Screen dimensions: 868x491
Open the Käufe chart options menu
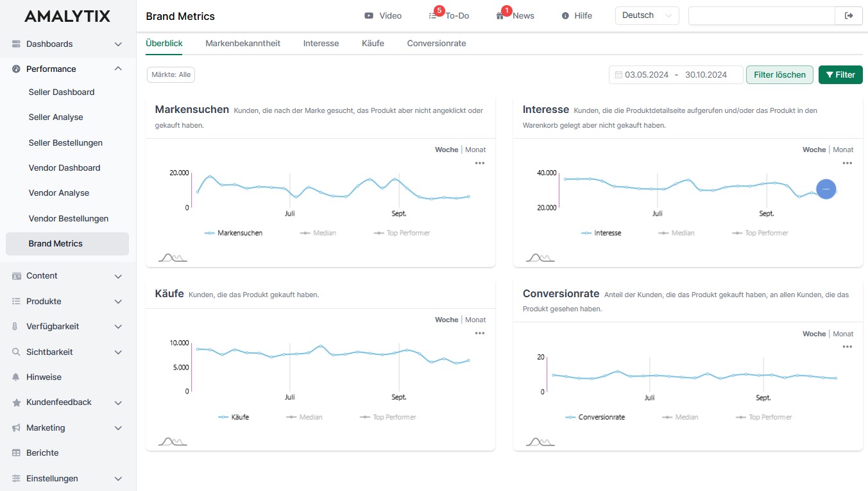[x=480, y=333]
